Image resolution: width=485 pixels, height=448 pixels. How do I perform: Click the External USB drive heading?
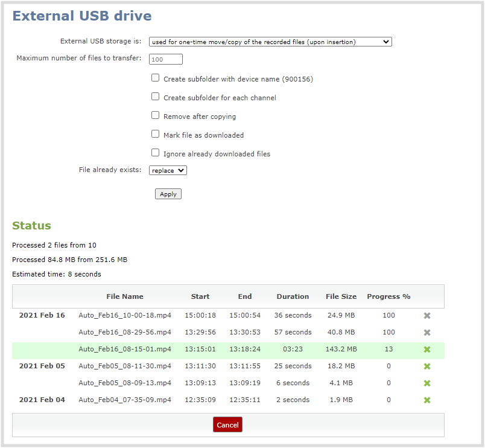pos(82,16)
